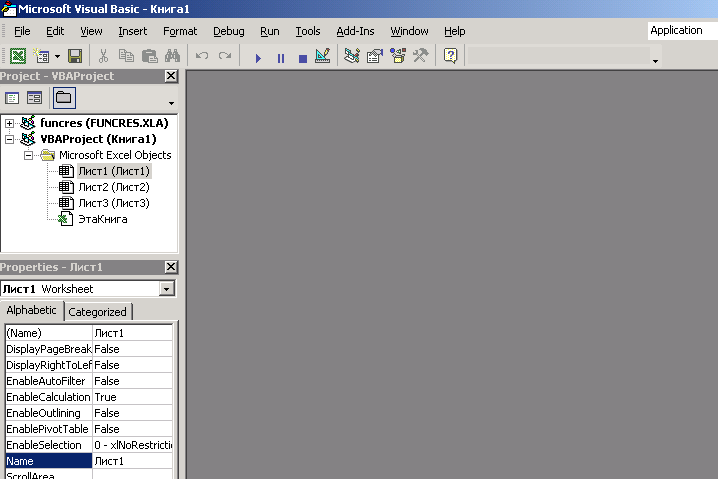718x479 pixels.
Task: Open the Window menu
Action: pyautogui.click(x=409, y=31)
